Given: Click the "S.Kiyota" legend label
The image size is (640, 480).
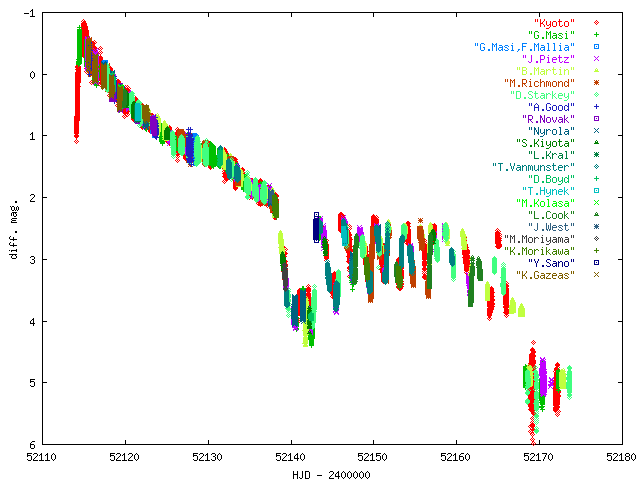Looking at the screenshot, I should (546, 143).
